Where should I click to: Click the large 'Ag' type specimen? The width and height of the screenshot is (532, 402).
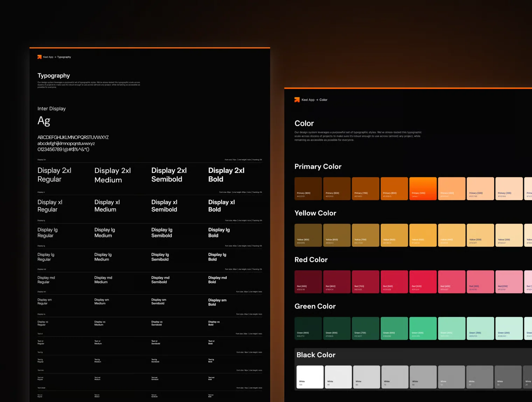click(44, 121)
